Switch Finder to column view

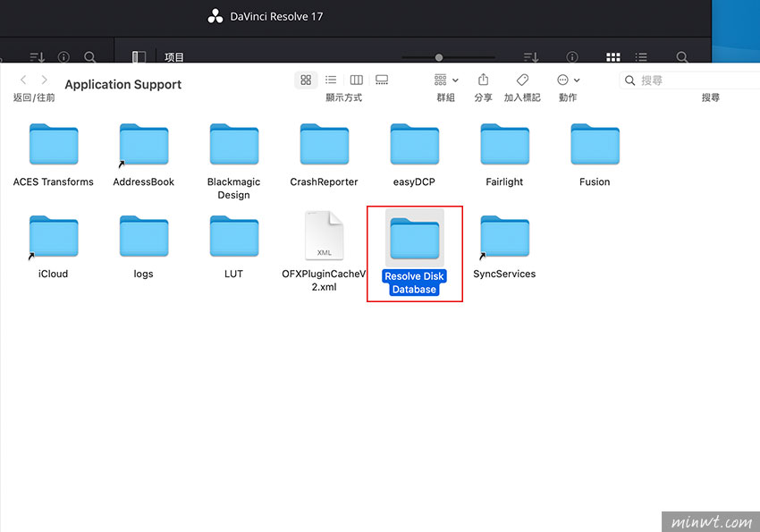pyautogui.click(x=356, y=80)
